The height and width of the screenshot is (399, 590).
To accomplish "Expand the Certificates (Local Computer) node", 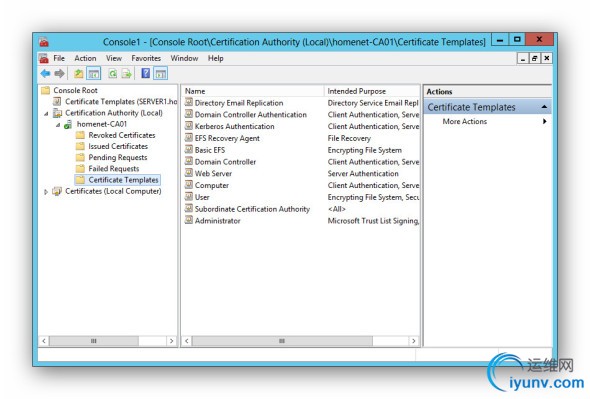I will (x=46, y=192).
